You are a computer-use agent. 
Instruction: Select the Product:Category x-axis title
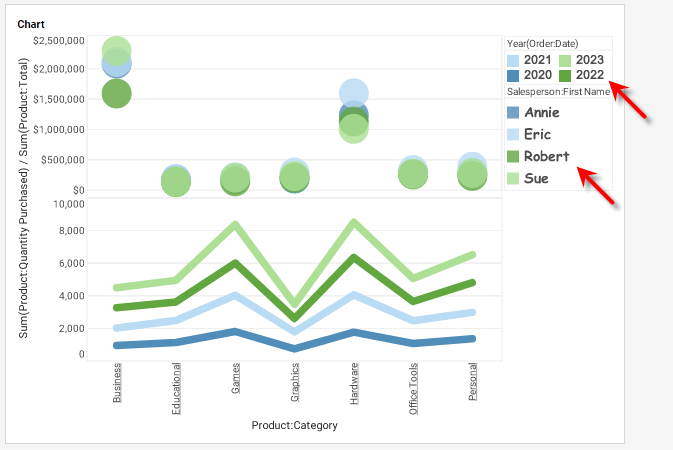click(x=295, y=425)
